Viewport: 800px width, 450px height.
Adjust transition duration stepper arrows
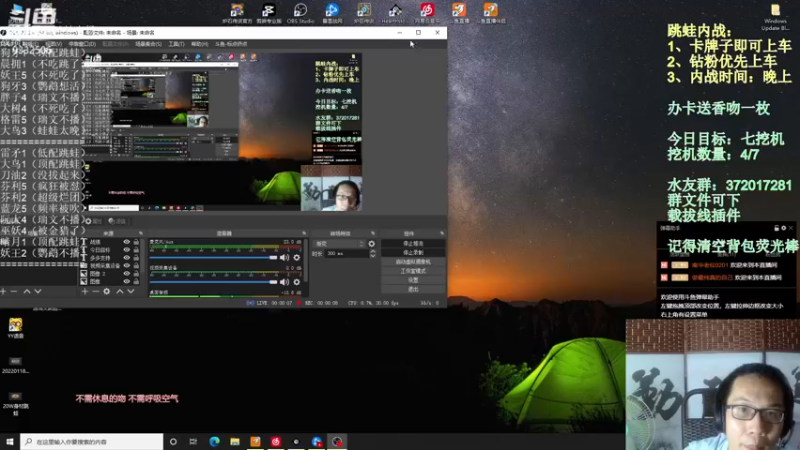click(x=372, y=254)
